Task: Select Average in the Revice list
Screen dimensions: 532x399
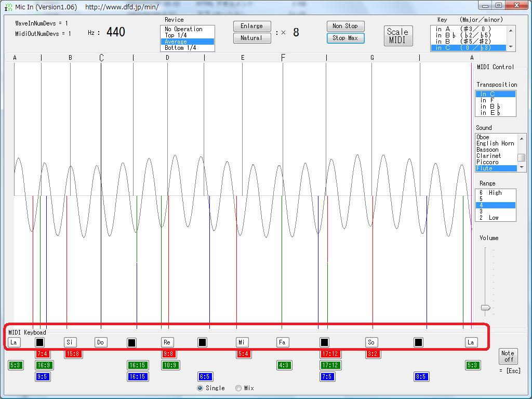Action: pyautogui.click(x=187, y=42)
